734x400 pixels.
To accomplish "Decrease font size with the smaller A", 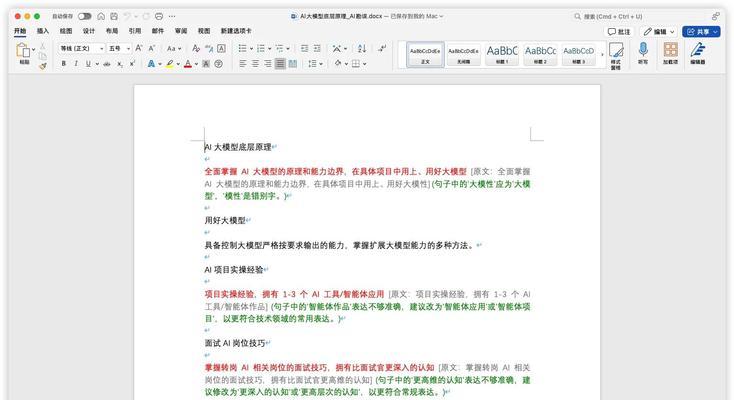I will coord(152,48).
